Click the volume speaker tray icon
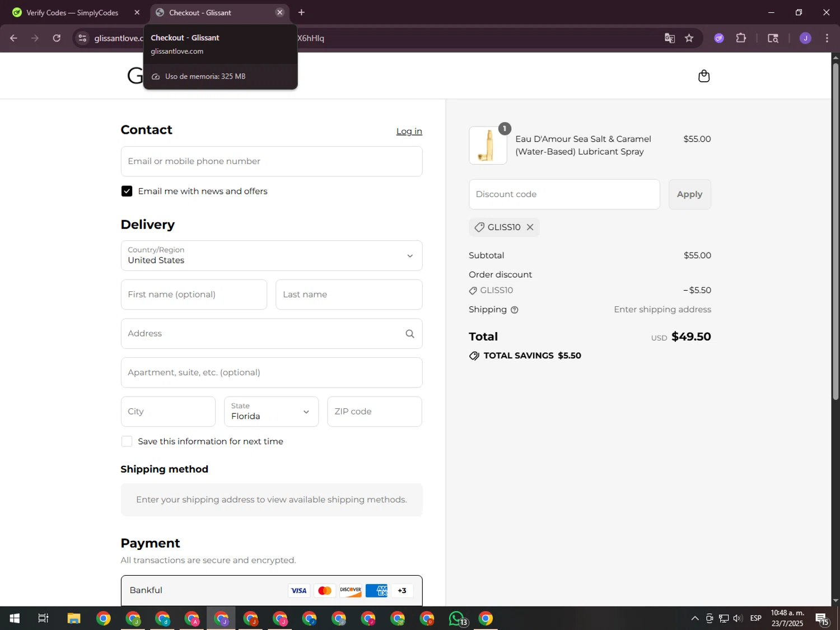Image resolution: width=840 pixels, height=630 pixels. pyautogui.click(x=738, y=618)
